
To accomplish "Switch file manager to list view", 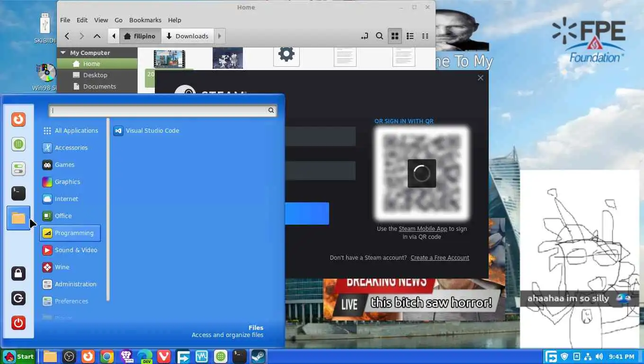I will coord(410,36).
